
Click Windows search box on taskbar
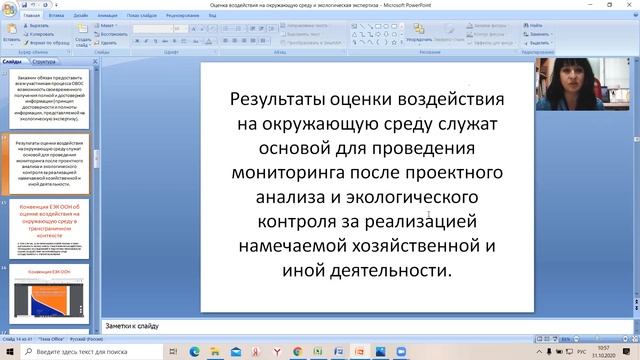92,351
